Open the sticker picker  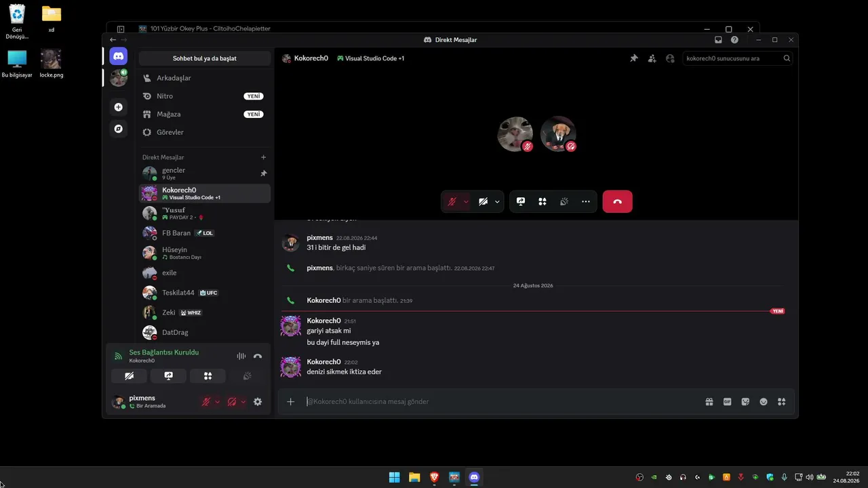745,402
